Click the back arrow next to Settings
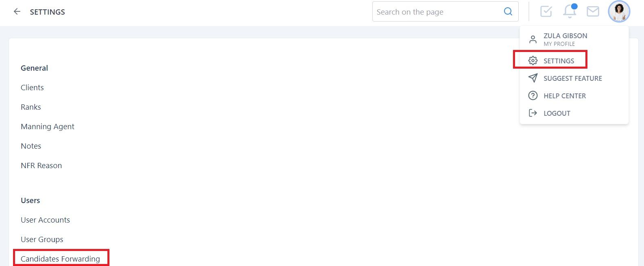644x266 pixels. pos(17,12)
